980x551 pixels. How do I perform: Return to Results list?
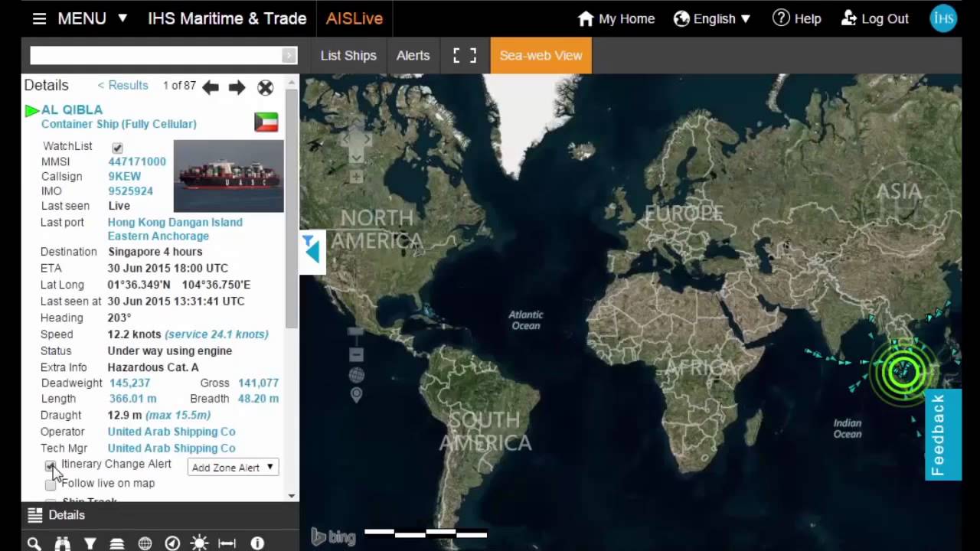point(122,85)
